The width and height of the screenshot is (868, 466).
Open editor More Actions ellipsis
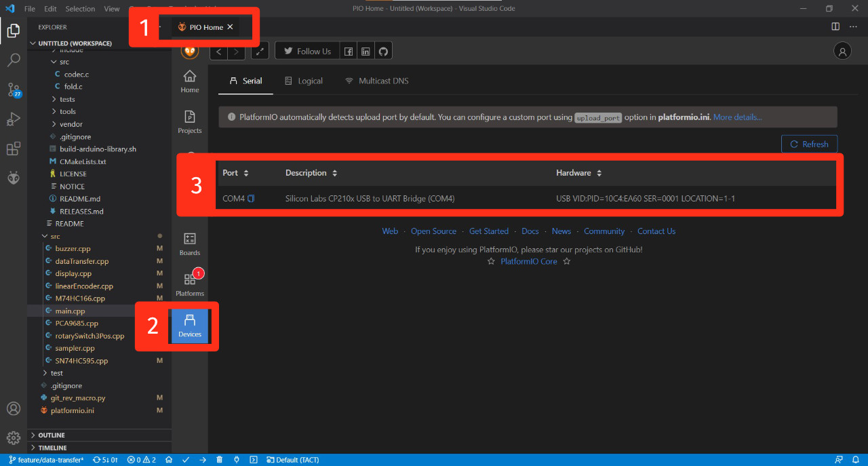click(853, 26)
